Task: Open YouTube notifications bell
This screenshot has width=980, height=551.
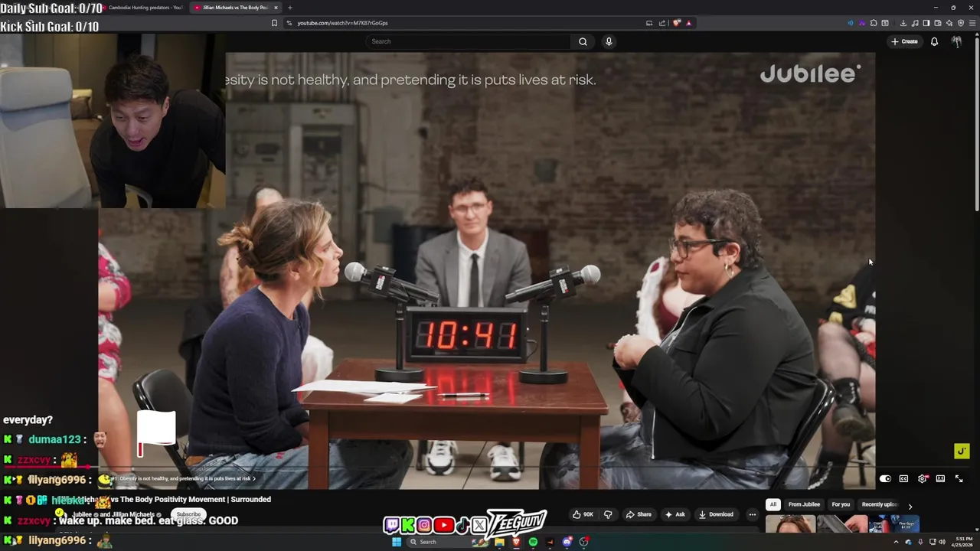Action: point(934,41)
